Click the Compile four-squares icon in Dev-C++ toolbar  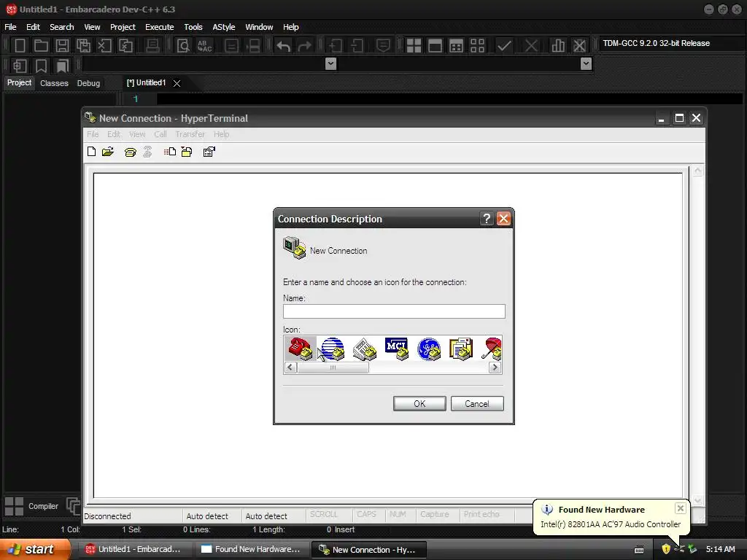414,46
